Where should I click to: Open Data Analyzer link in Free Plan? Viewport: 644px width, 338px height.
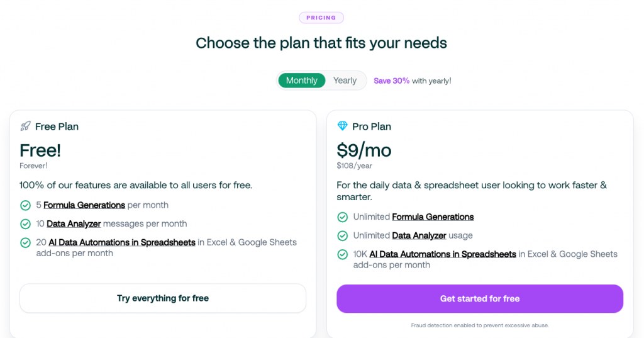click(74, 223)
